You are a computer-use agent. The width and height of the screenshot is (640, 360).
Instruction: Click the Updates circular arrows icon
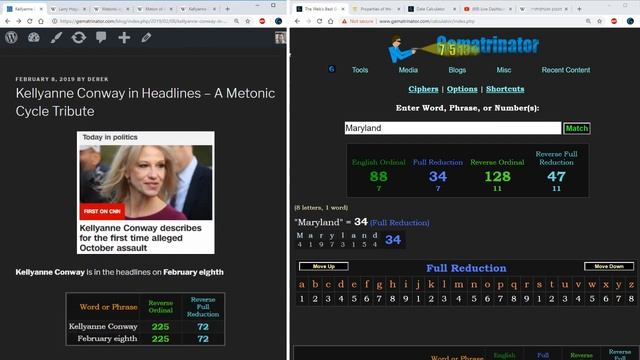coord(78,38)
